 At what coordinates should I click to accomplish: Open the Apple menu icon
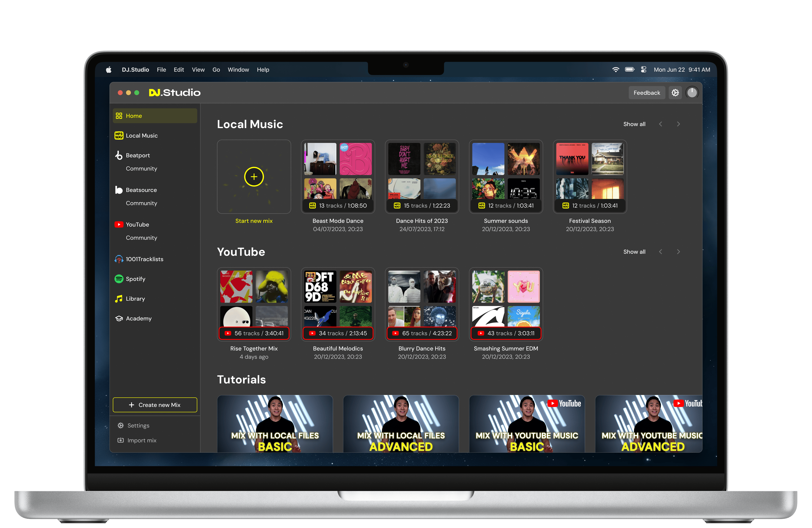pyautogui.click(x=108, y=70)
